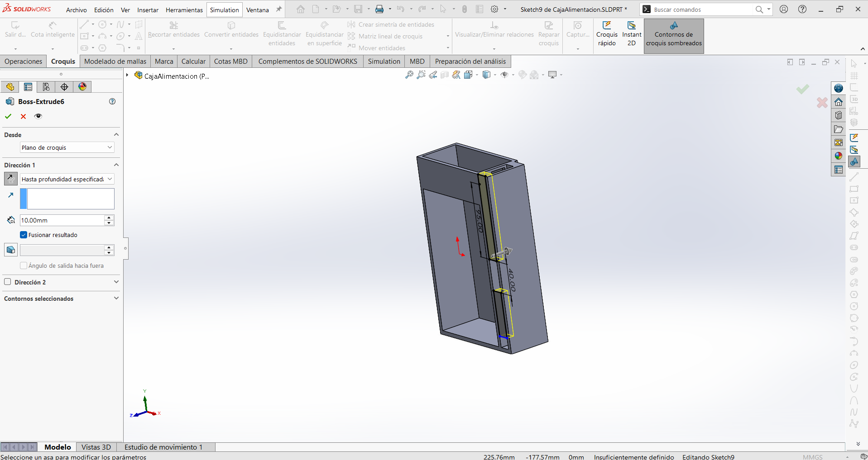Open Hasta profundidad especificada dropdown
The height and width of the screenshot is (460, 868).
tap(67, 179)
